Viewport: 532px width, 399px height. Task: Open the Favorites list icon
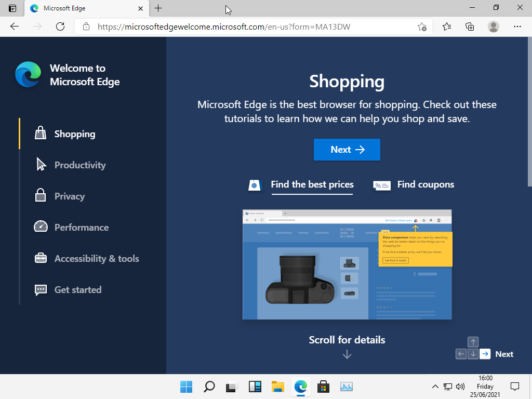[x=447, y=26]
